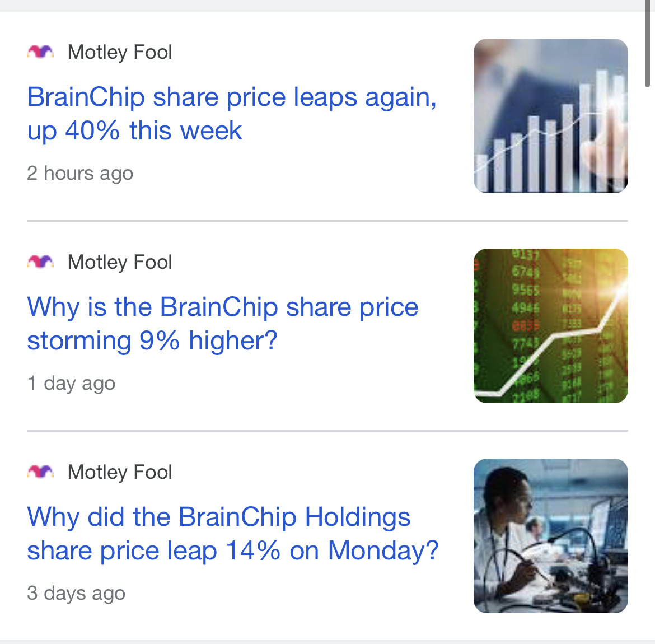The height and width of the screenshot is (644, 655).
Task: Click the Motley Fool logo above the 14% story
Action: point(40,472)
